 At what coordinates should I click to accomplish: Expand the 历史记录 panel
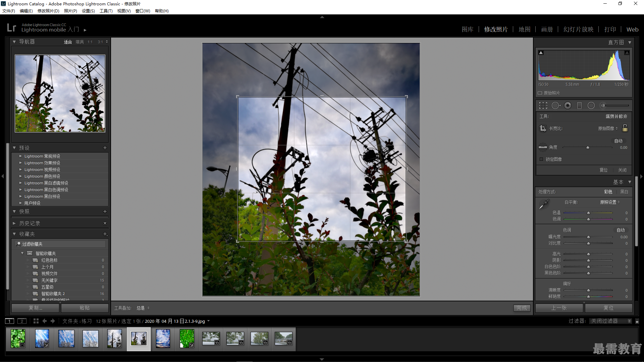pos(14,223)
